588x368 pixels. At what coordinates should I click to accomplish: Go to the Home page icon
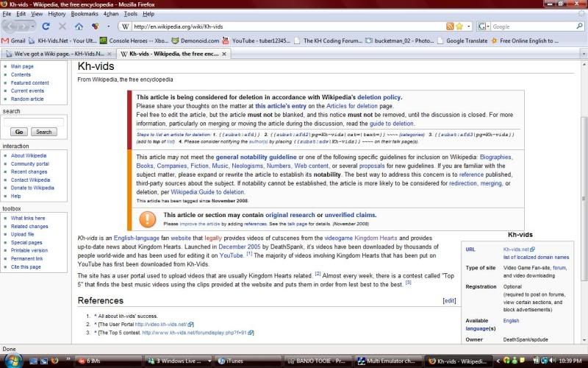[79, 26]
